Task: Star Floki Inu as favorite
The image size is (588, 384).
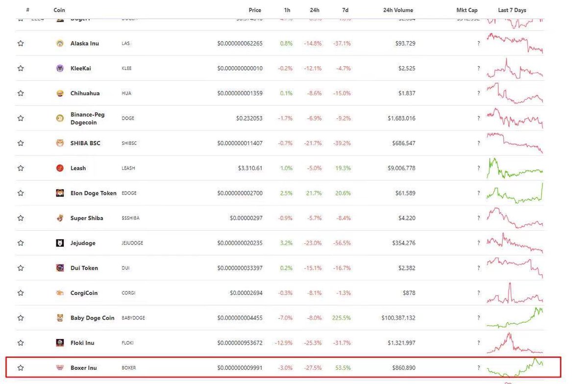Action: point(21,343)
